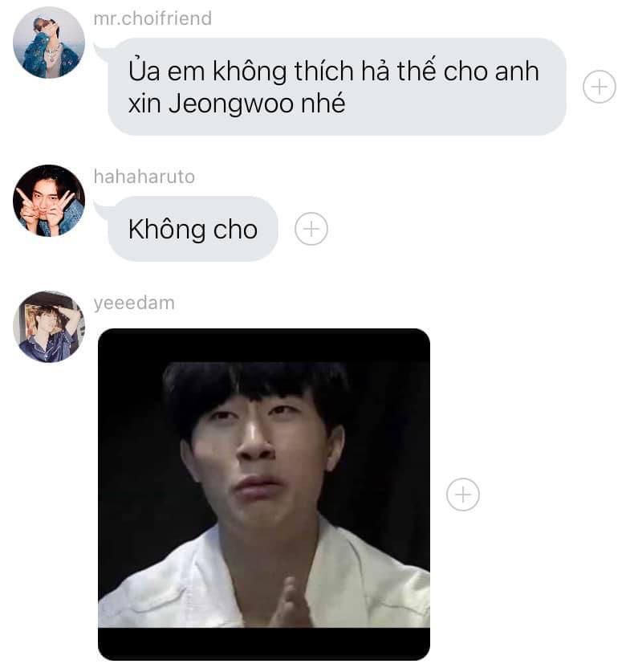The height and width of the screenshot is (672, 626).
Task: Open the meme image sent by yeeedam
Action: click(264, 494)
